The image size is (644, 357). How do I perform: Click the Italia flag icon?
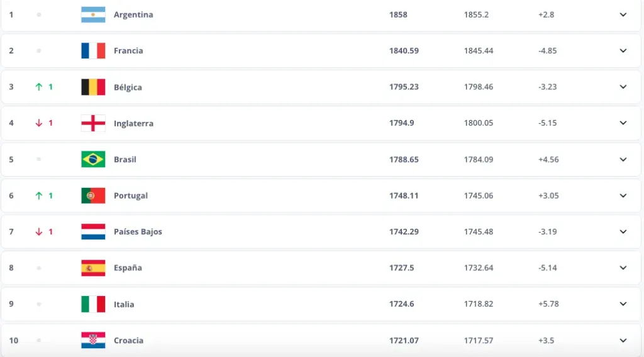click(93, 304)
